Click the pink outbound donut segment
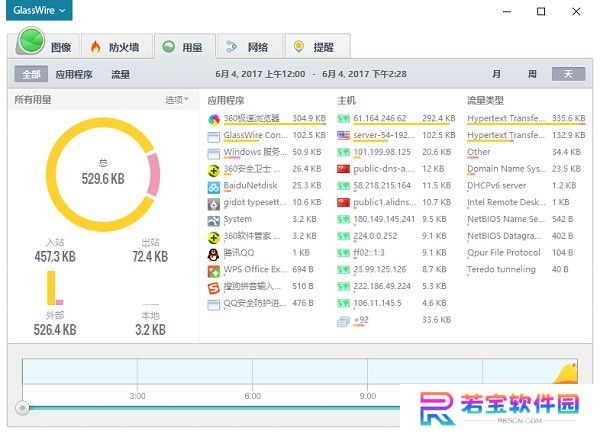 click(154, 174)
